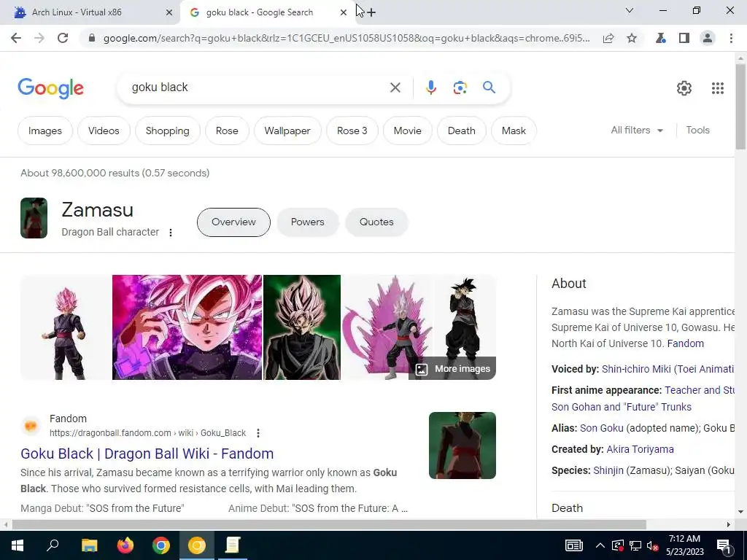Open the yellow Chrome Canary taskbar icon
747x560 pixels.
click(197, 545)
